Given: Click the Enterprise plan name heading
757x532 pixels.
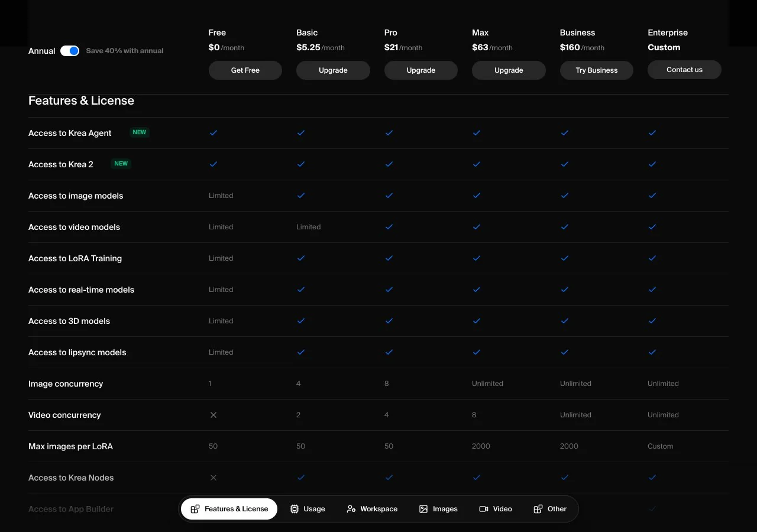Looking at the screenshot, I should point(668,33).
